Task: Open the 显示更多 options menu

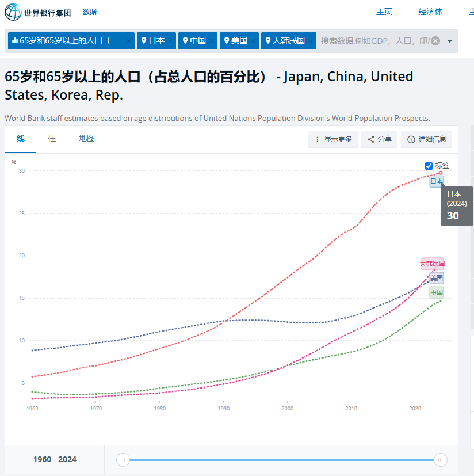Action: tap(333, 139)
